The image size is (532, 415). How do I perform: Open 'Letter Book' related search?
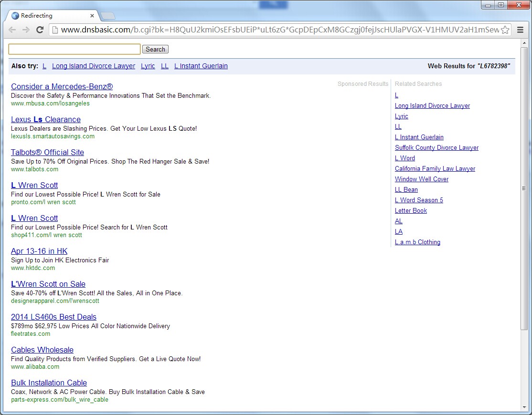click(411, 211)
